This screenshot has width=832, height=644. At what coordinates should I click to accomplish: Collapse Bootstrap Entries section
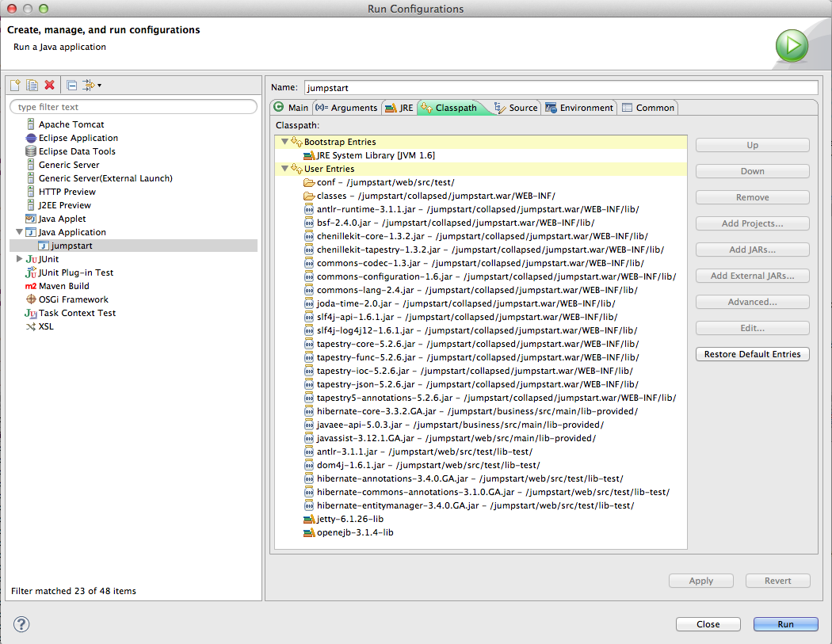click(x=284, y=142)
